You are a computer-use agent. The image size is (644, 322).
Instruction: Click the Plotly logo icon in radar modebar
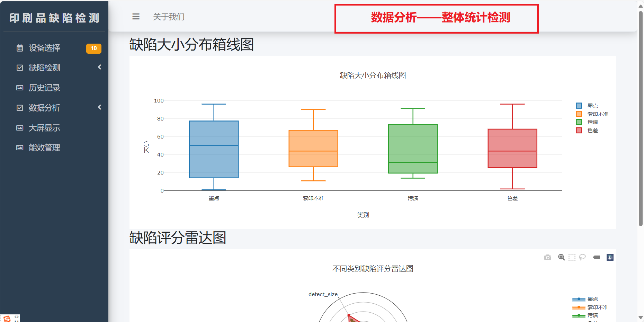pyautogui.click(x=610, y=257)
